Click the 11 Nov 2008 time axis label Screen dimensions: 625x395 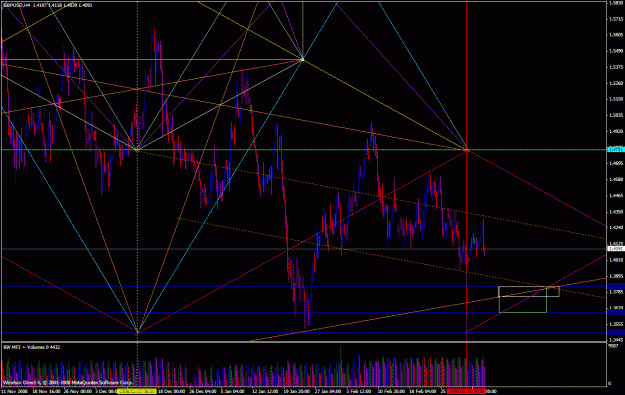coord(14,391)
